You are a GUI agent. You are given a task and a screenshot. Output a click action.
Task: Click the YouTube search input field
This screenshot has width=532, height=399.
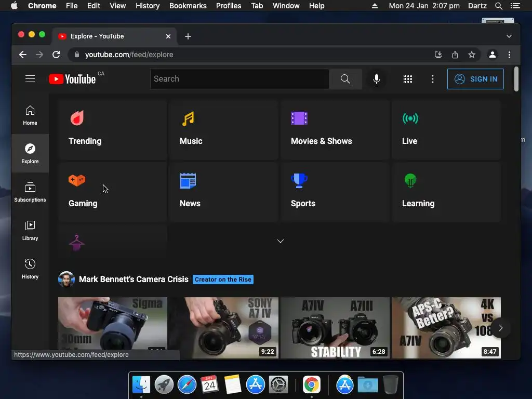coord(240,79)
